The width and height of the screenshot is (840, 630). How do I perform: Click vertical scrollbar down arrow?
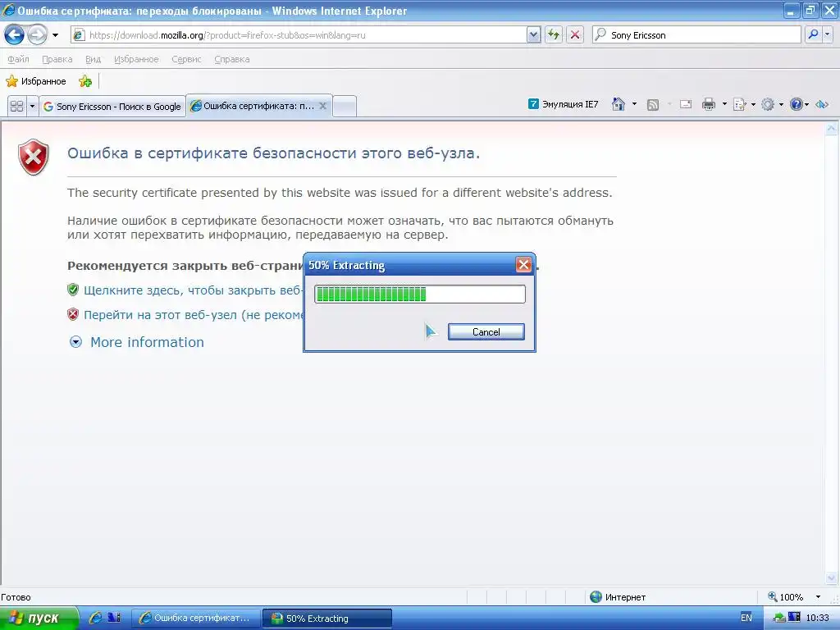831,577
